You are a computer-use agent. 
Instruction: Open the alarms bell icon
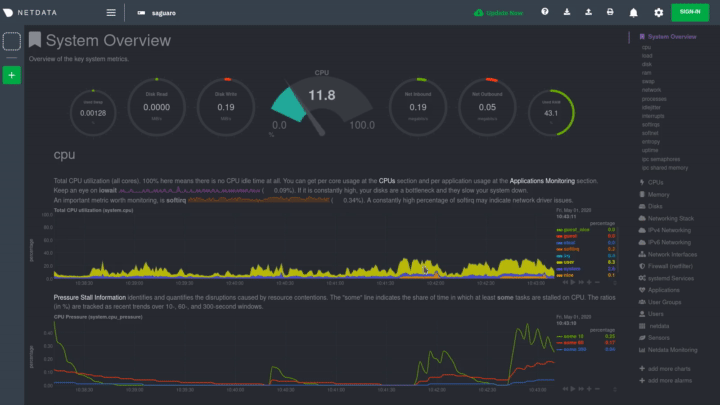click(633, 12)
